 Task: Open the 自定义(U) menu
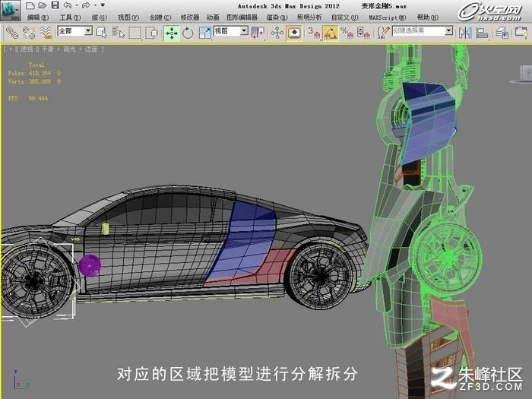(x=344, y=17)
